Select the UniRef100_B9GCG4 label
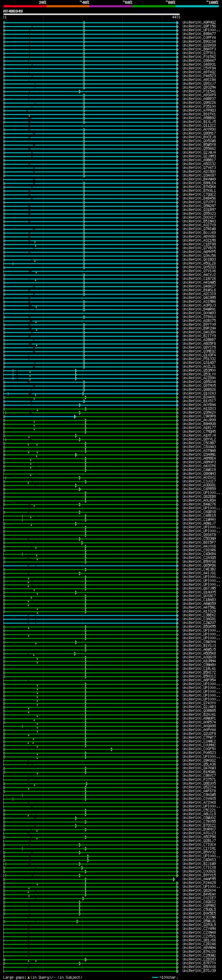 click(x=199, y=41)
